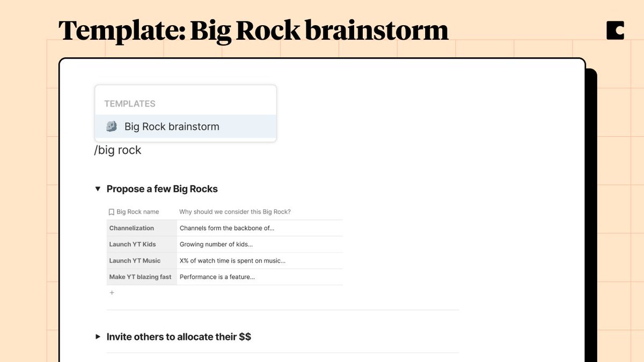644x362 pixels.
Task: Click the Performance is a feature cell
Action: click(x=260, y=277)
